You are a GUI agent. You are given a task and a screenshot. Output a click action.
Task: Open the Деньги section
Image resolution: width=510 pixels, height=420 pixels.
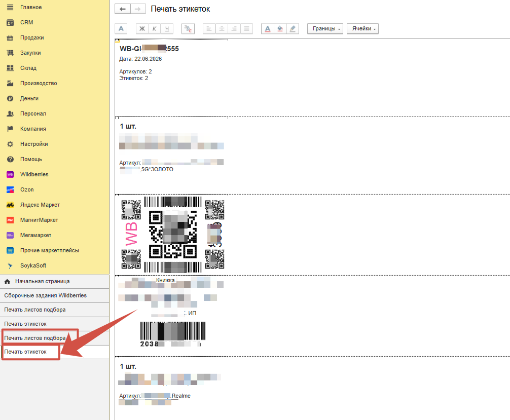click(x=55, y=98)
